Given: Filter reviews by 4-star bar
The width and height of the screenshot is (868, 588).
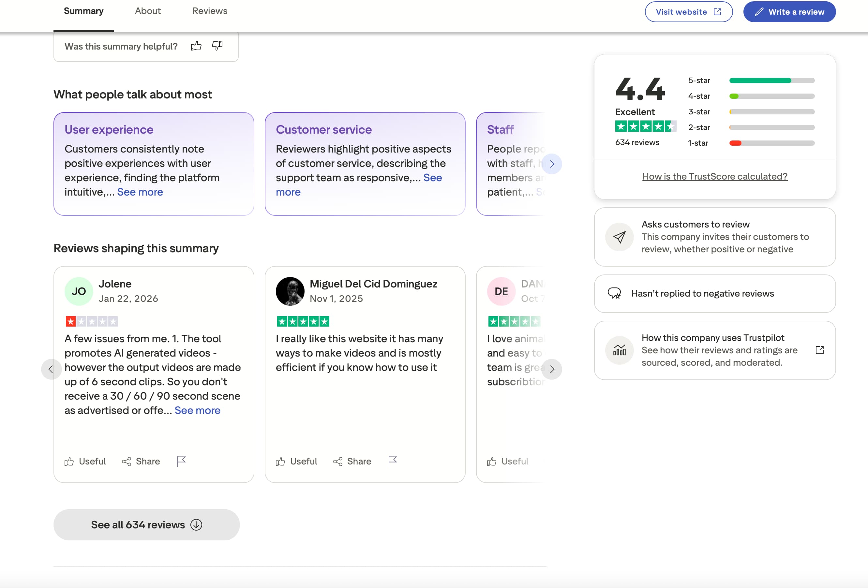Looking at the screenshot, I should tap(772, 96).
